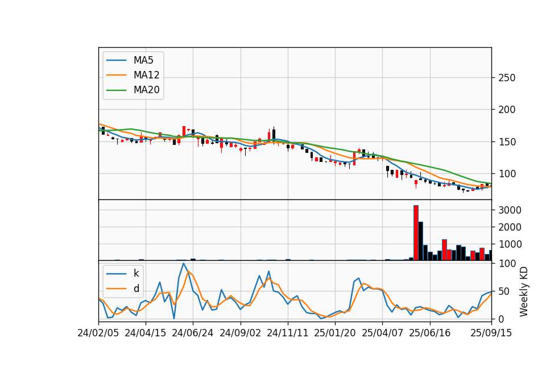Click the MA12 legend label

tap(146, 75)
